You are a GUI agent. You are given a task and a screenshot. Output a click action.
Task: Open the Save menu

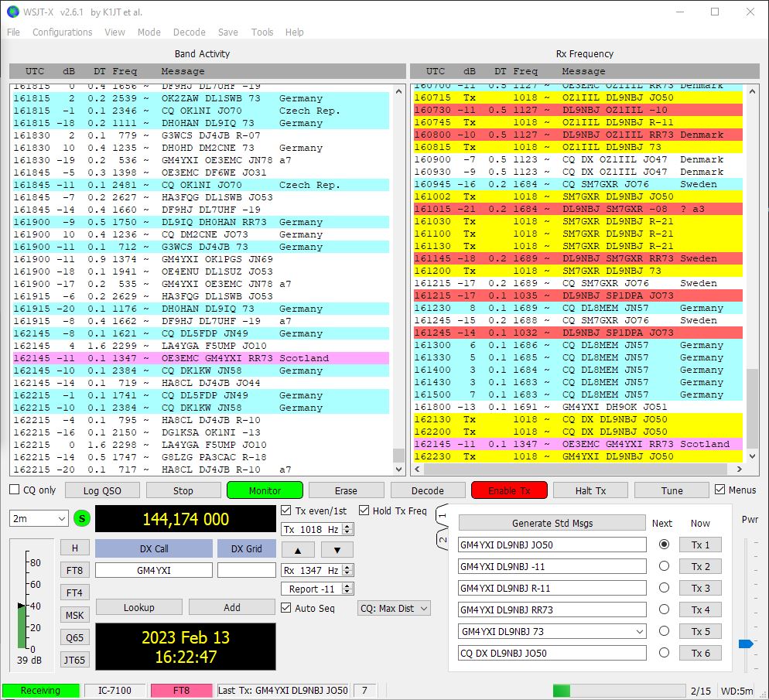[228, 32]
